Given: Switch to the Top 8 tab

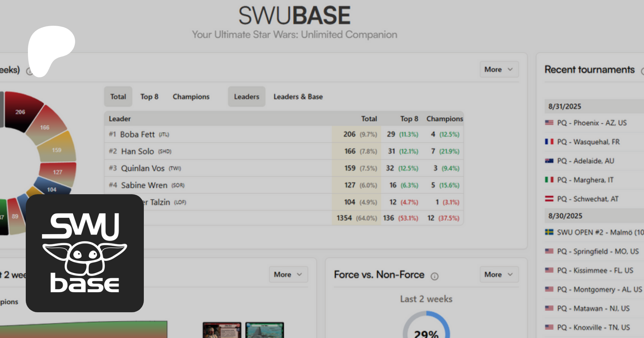Looking at the screenshot, I should pos(149,97).
